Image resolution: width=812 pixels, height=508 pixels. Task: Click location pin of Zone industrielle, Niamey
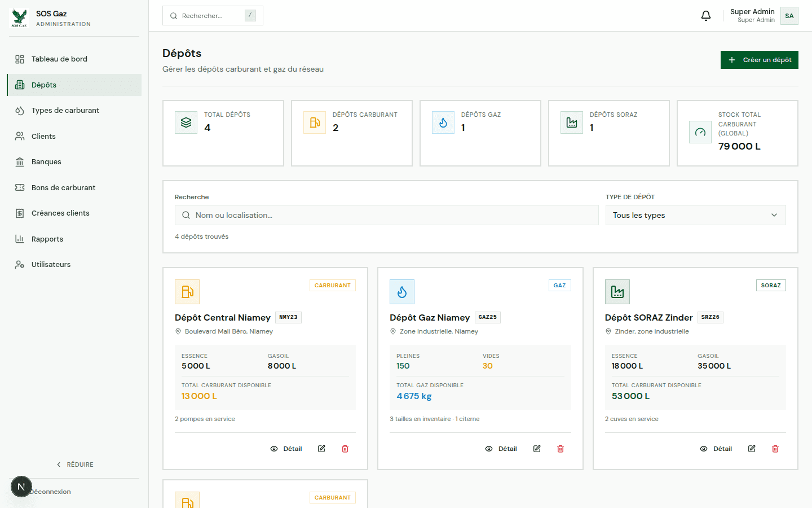(393, 331)
